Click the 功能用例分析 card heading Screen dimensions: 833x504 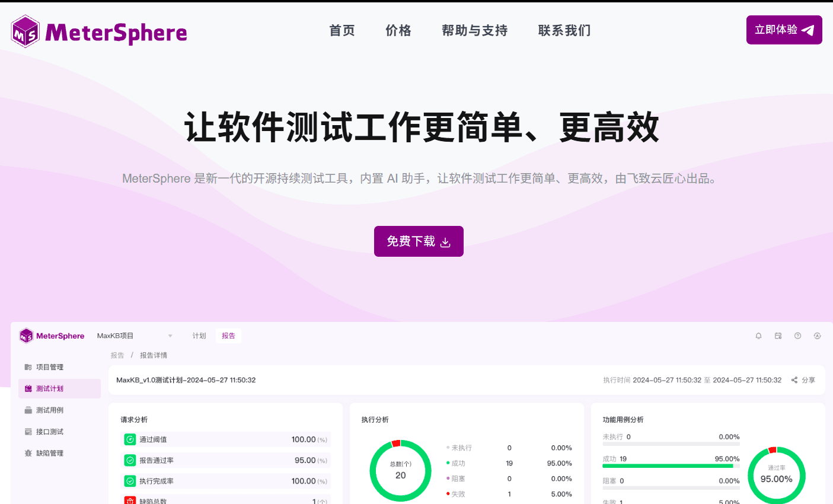click(x=623, y=419)
